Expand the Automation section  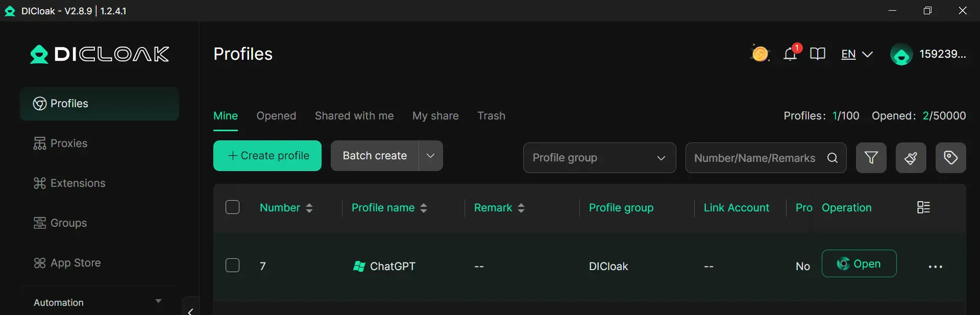tap(158, 302)
